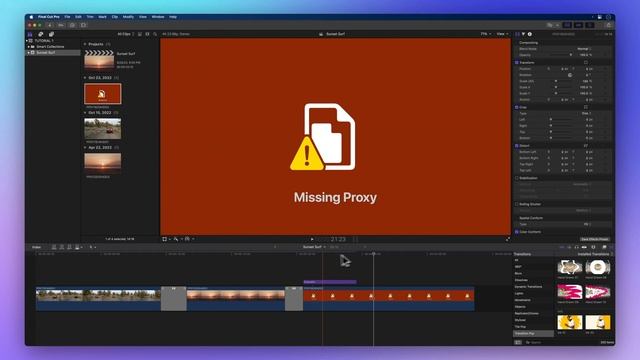Click the keyword editor key icon
This screenshot has height=360, width=640.
61,25
